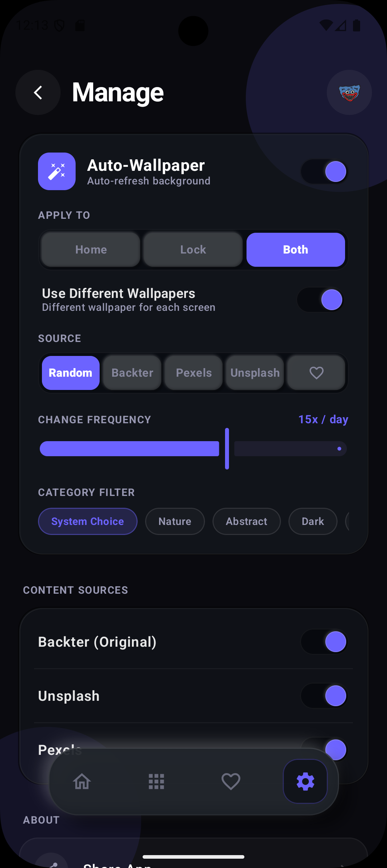Viewport: 387px width, 868px height.
Task: Pick the Nature category filter
Action: 175,521
